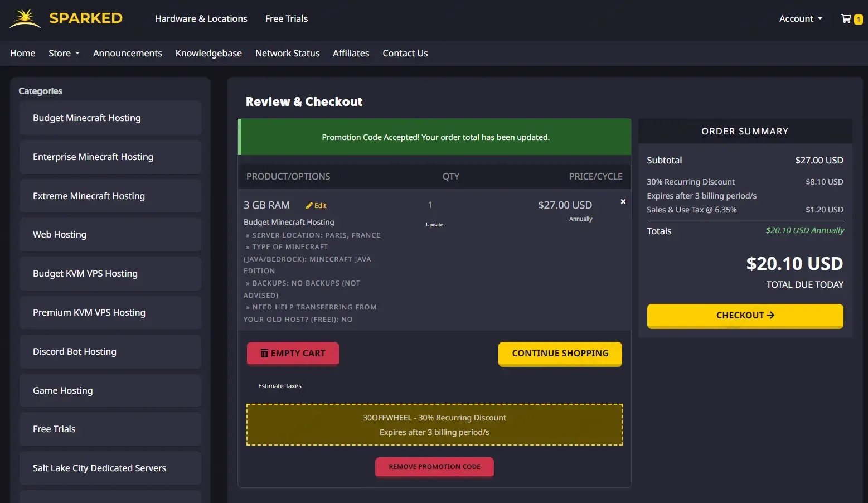Select Free Trials in Categories sidebar

coord(110,429)
